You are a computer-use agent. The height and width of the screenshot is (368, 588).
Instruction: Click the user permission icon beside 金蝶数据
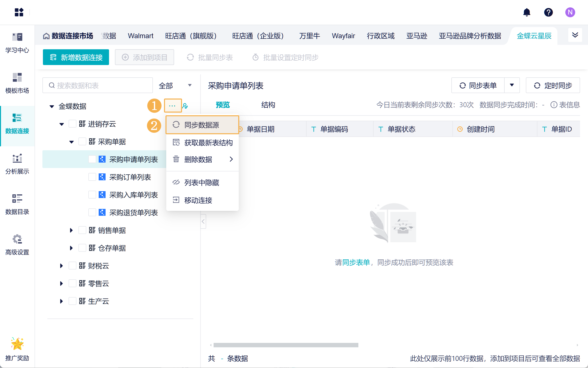(185, 106)
